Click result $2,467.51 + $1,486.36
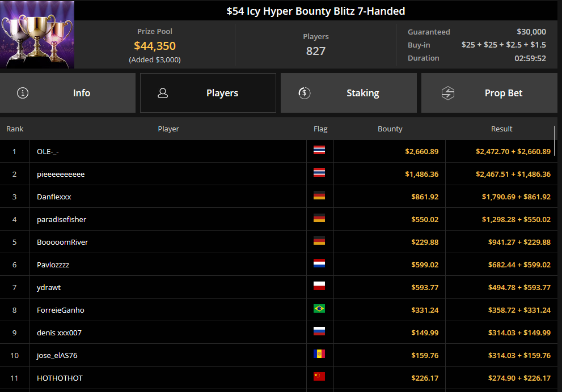Screen dimensions: 562x392 pos(513,174)
